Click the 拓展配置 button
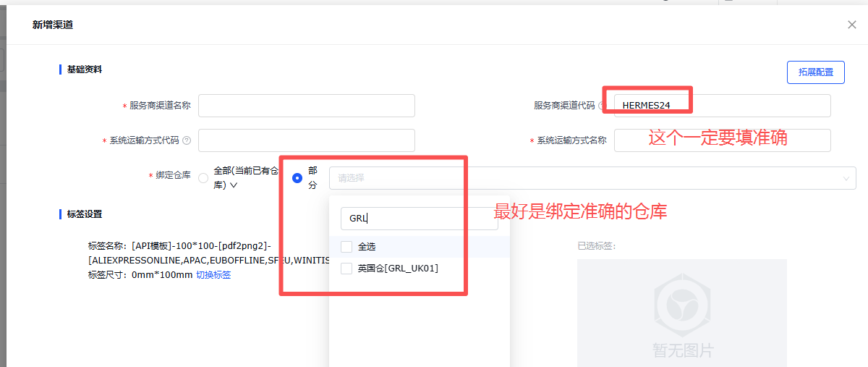 coord(815,72)
